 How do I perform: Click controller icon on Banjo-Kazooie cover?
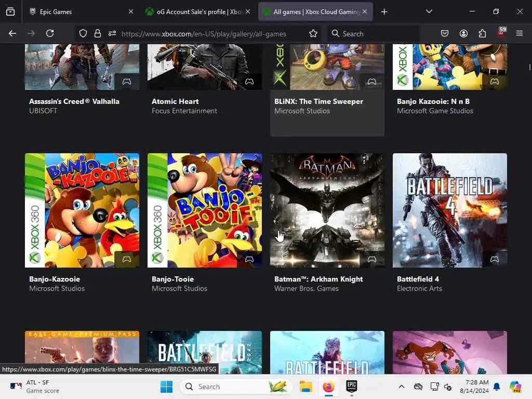pos(127,260)
